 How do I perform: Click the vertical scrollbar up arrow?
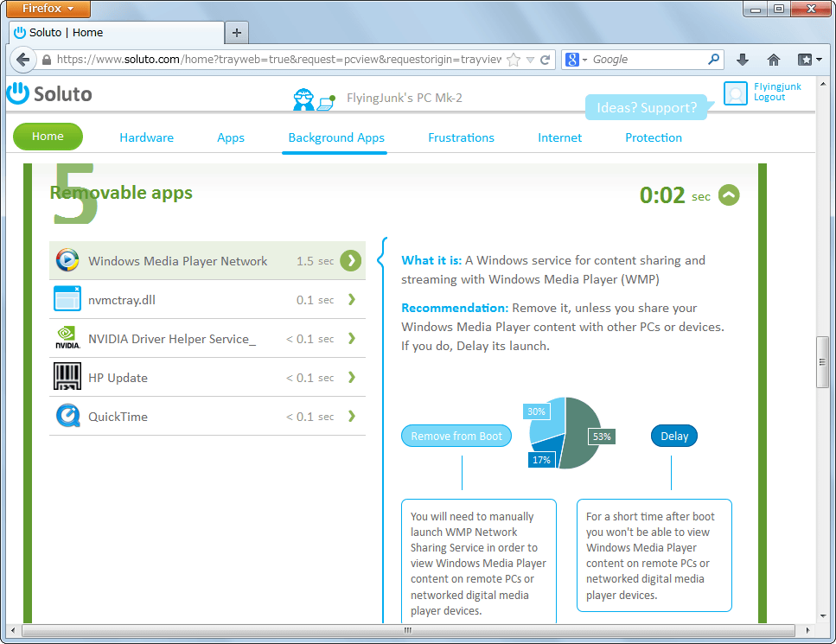(823, 84)
